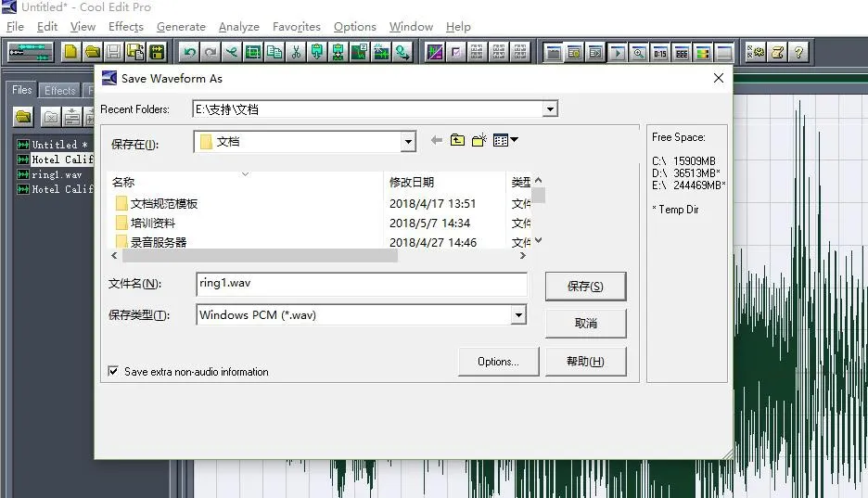Click the Help question mark toolbar icon

point(798,52)
